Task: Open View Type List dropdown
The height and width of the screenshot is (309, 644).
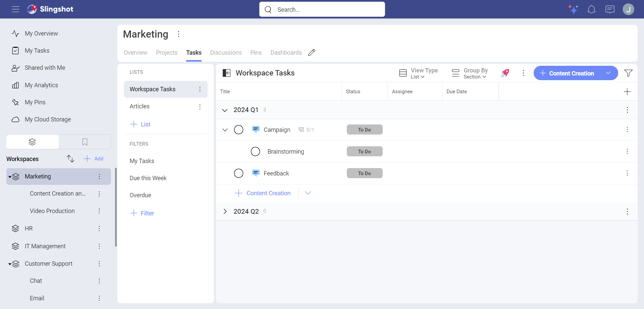Action: (x=419, y=73)
